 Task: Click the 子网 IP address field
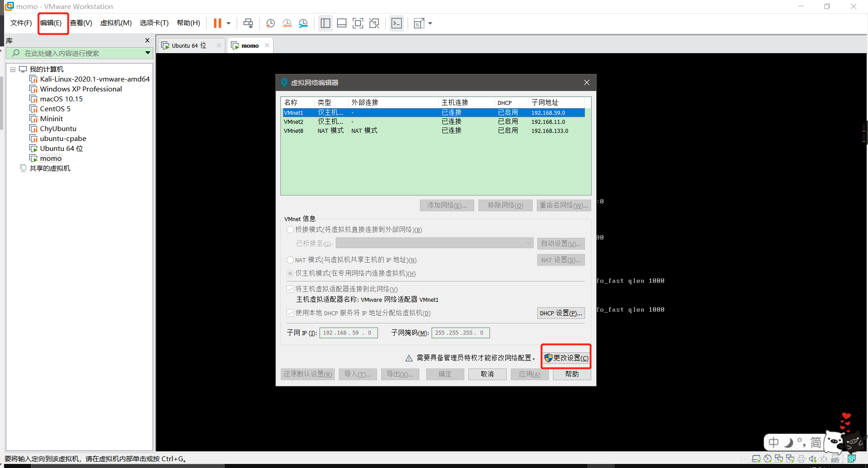click(x=349, y=333)
